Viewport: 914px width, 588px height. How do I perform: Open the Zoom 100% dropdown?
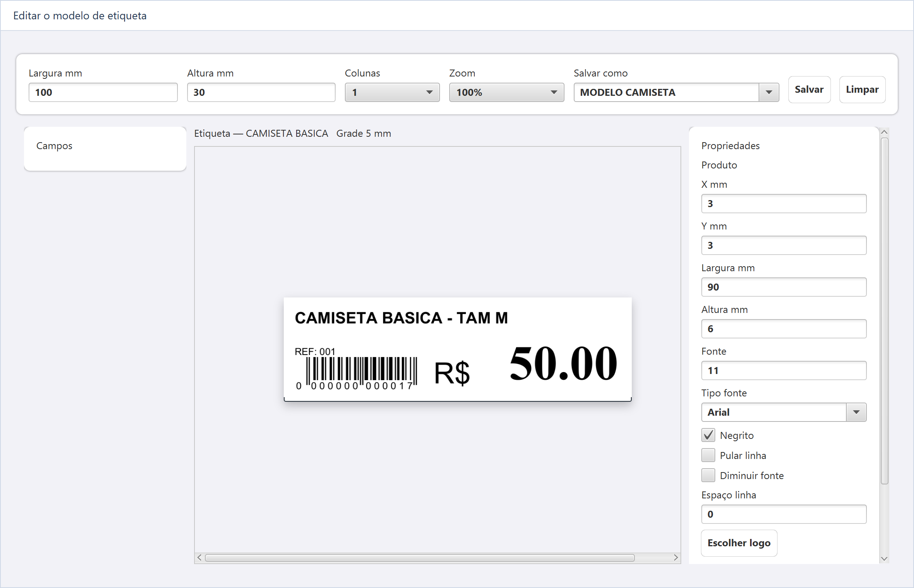click(506, 92)
